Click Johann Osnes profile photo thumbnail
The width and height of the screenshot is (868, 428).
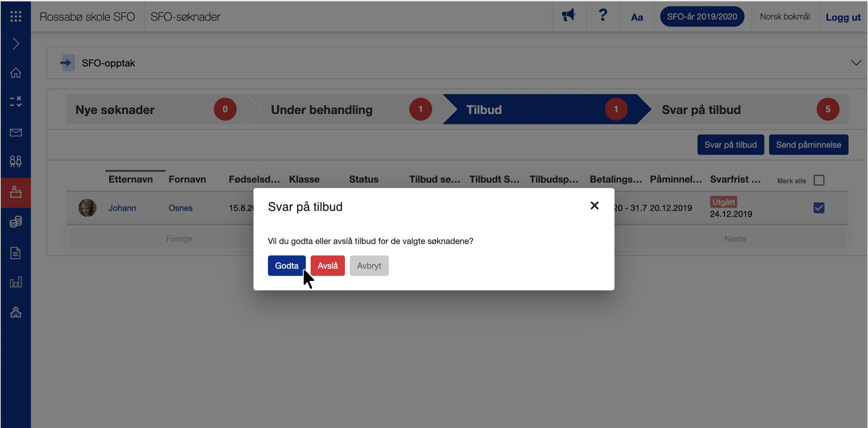pyautogui.click(x=87, y=208)
